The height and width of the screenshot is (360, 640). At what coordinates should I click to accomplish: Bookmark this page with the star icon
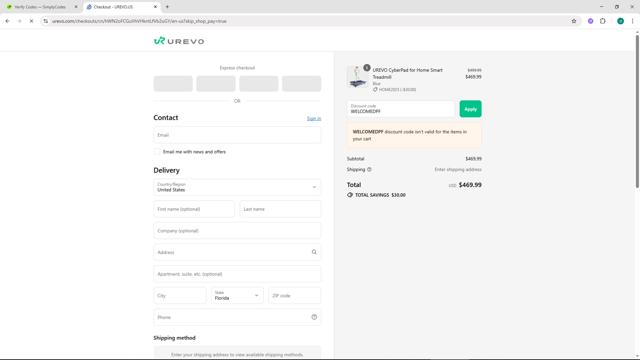[573, 21]
